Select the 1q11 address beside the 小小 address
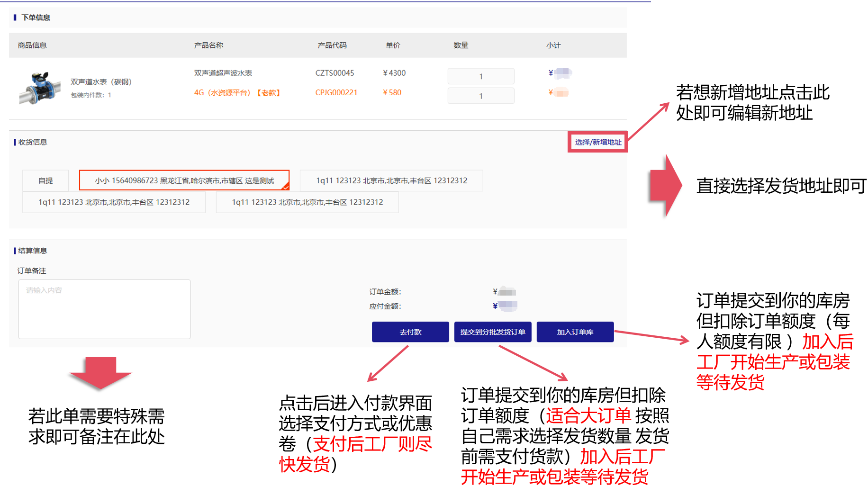This screenshot has width=868, height=495. pos(391,180)
